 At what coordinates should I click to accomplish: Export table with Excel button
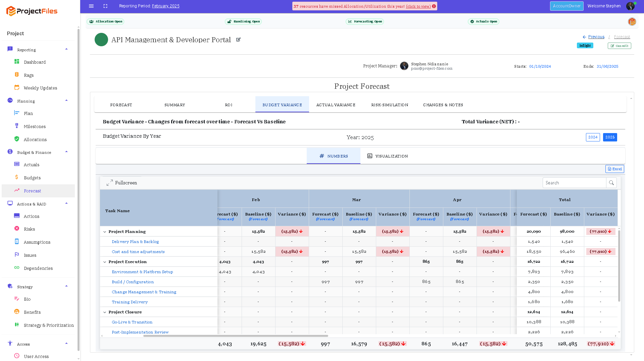pos(614,169)
